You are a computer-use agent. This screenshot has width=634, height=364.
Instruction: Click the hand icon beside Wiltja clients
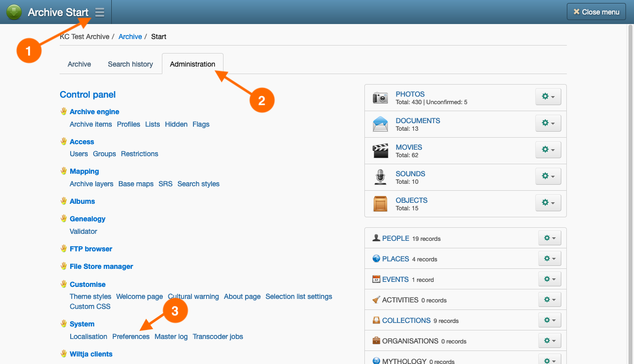[64, 353]
